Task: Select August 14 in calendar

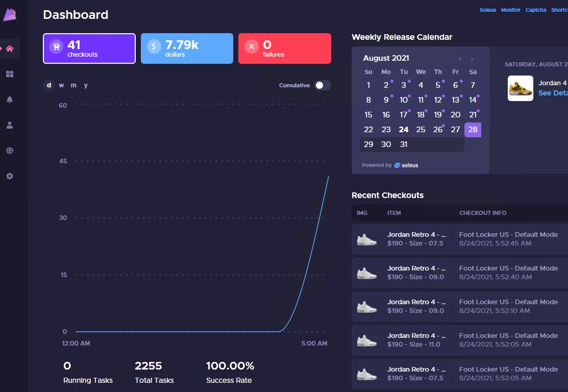Action: tap(473, 100)
